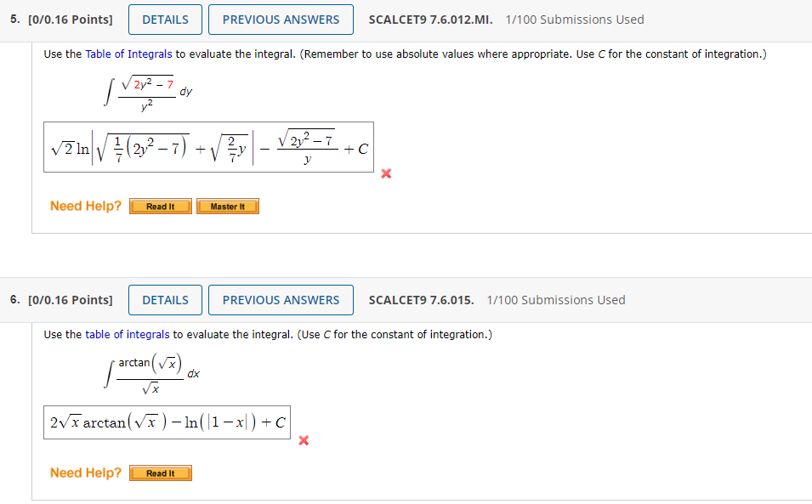
Task: Select the answer box with 2 sqrt(x) arctan expression
Action: click(x=166, y=422)
